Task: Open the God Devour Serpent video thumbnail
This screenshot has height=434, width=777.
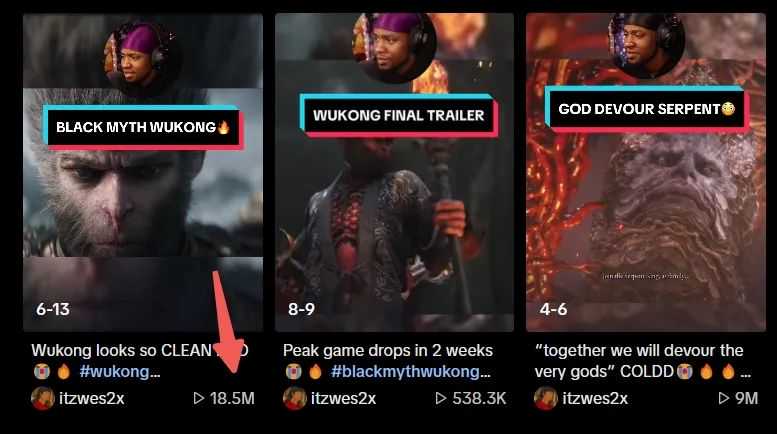Action: (646, 172)
